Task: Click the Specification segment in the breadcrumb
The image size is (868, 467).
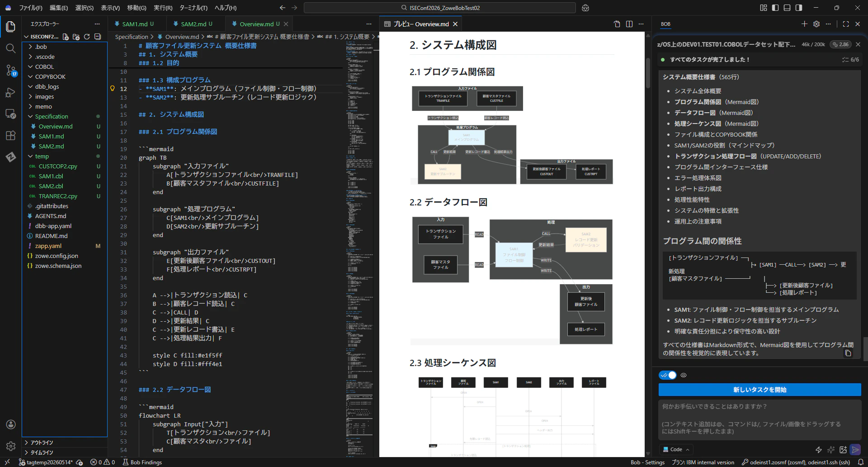Action: click(132, 37)
